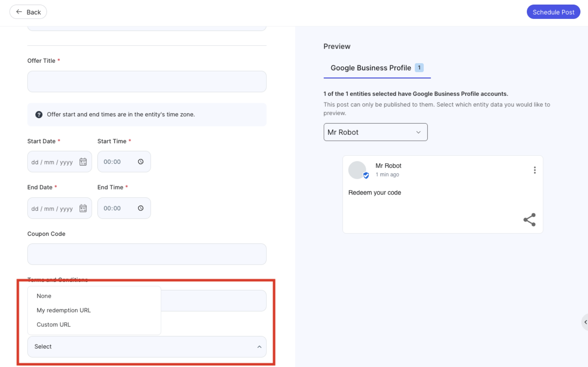This screenshot has height=367, width=588.
Task: Click the Start Date dd/mm/yyyy field
Action: (x=60, y=162)
